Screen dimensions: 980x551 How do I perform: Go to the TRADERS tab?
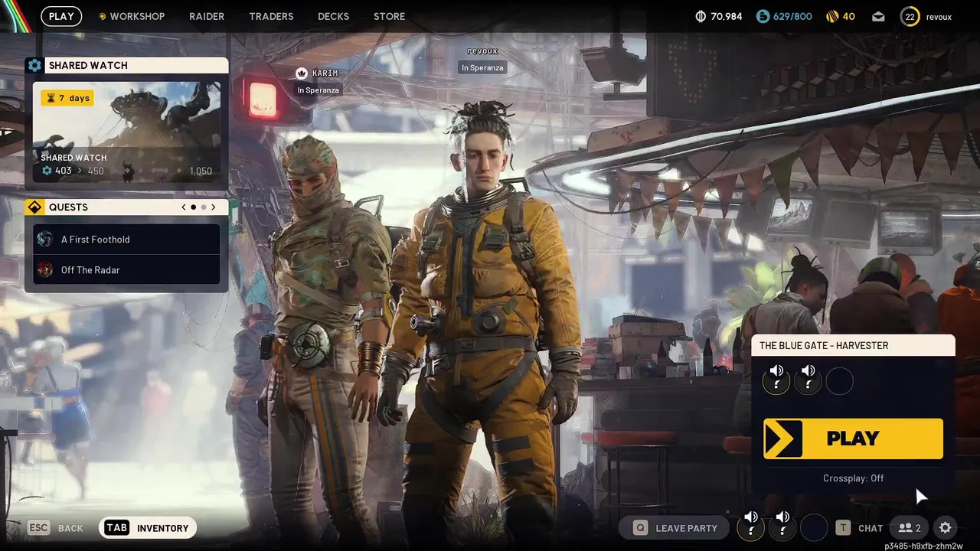tap(271, 16)
